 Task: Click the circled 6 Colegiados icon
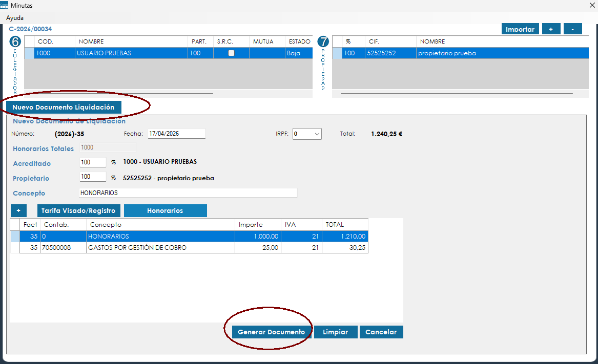[x=16, y=42]
